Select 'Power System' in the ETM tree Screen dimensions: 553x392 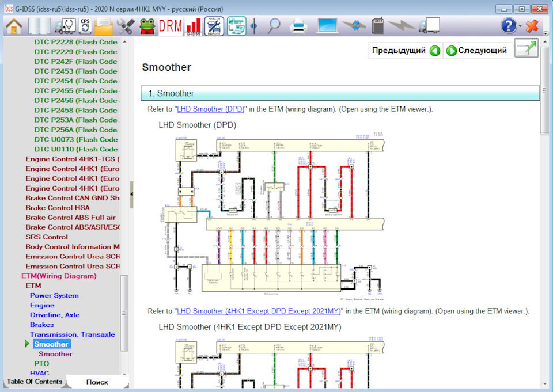click(54, 295)
